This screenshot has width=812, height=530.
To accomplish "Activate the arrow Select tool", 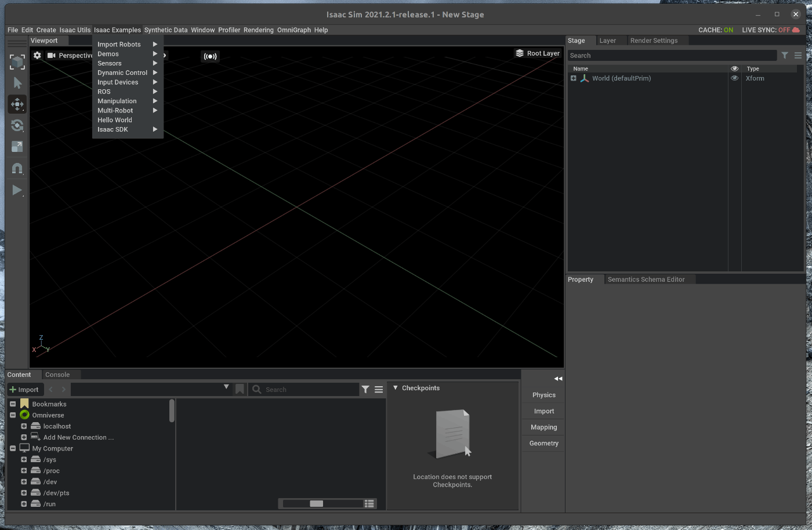I will click(x=17, y=83).
